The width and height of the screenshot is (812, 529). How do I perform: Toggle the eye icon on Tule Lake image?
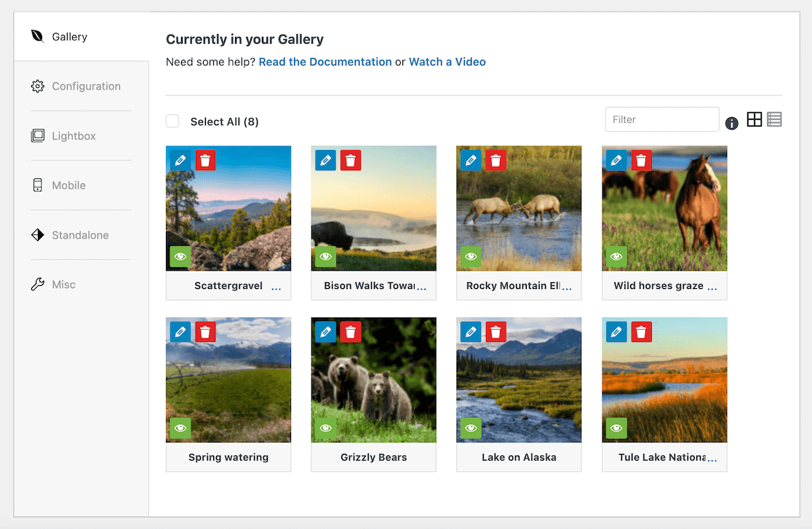point(616,428)
